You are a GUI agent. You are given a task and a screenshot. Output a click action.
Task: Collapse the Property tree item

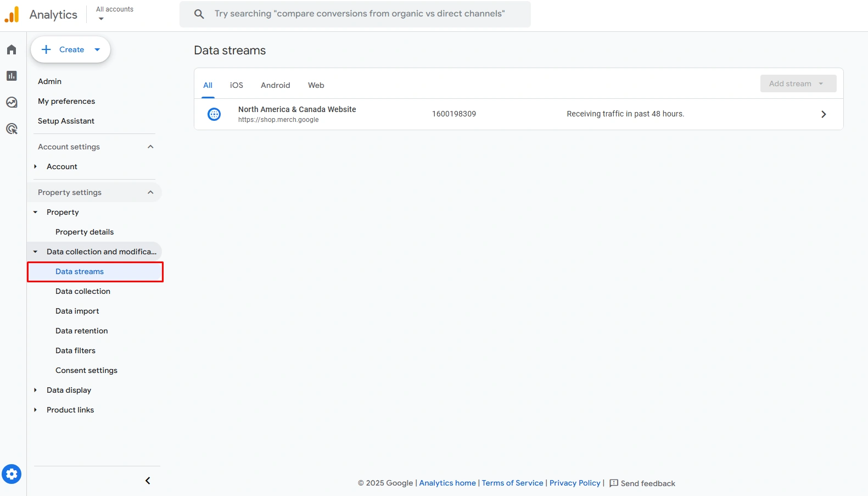pos(36,212)
